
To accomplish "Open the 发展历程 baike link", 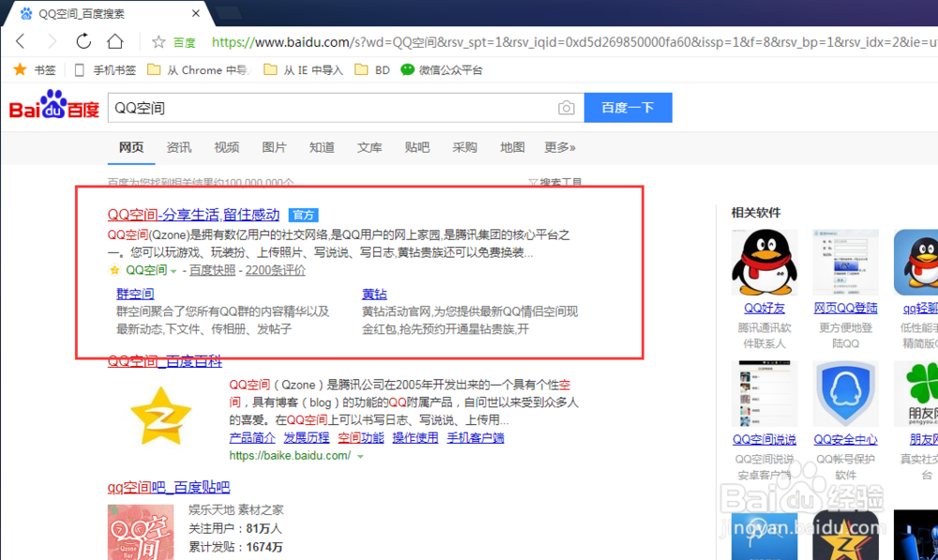I will click(x=307, y=438).
